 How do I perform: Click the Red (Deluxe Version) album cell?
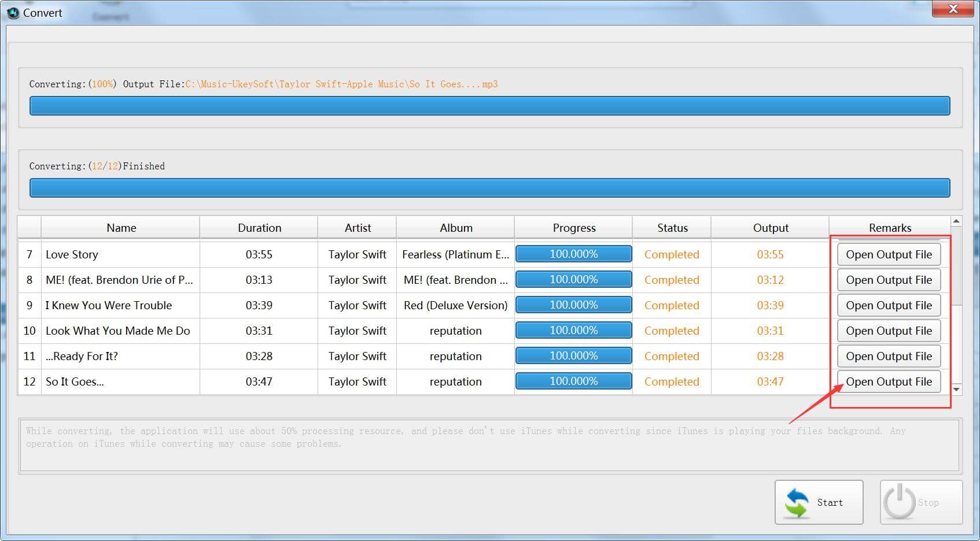[456, 305]
